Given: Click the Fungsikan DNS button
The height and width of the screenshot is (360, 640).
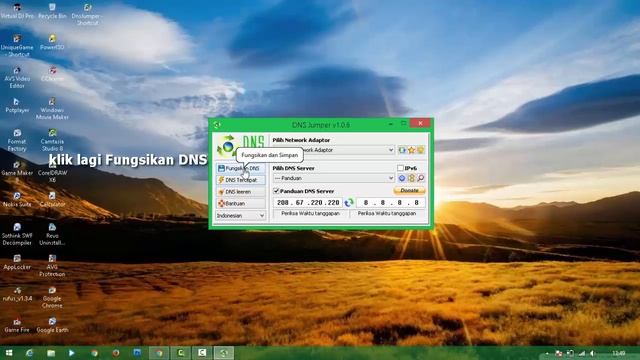Looking at the screenshot, I should click(x=240, y=168).
